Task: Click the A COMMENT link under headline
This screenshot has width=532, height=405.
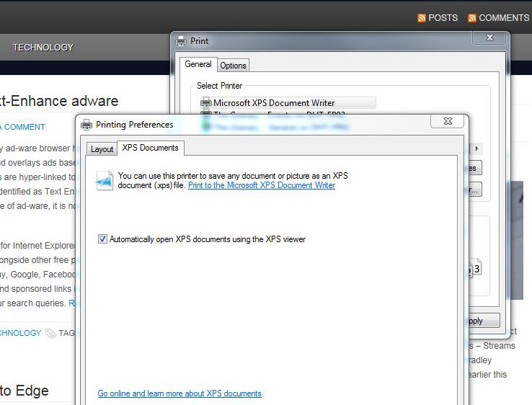Action: [22, 127]
